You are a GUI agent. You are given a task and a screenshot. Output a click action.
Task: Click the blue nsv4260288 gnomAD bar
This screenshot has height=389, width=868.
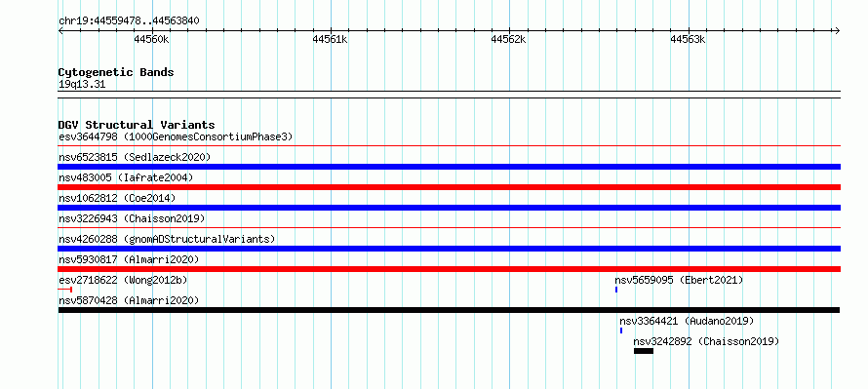[x=450, y=249]
